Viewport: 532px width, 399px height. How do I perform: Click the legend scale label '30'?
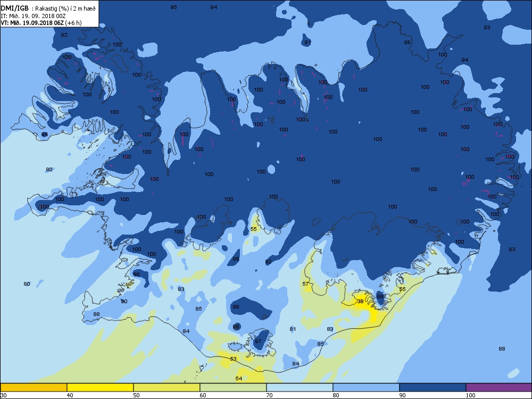tap(3, 395)
